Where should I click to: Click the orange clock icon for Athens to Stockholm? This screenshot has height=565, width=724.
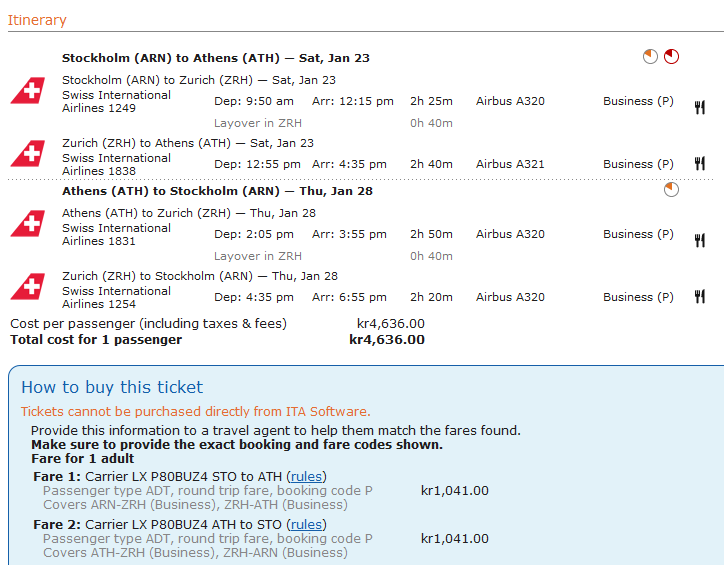coord(671,189)
